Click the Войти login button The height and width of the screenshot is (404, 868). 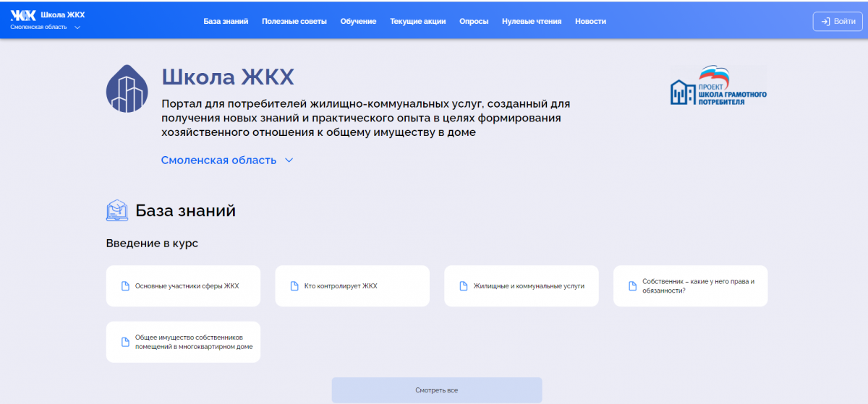838,22
